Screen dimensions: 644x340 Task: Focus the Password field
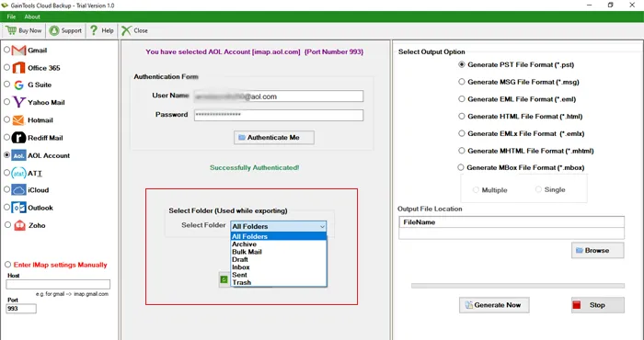coord(279,115)
